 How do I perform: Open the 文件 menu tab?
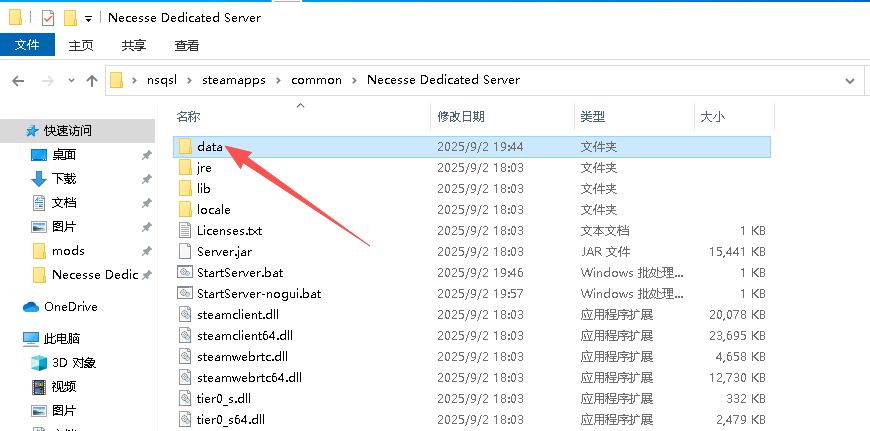pyautogui.click(x=27, y=45)
